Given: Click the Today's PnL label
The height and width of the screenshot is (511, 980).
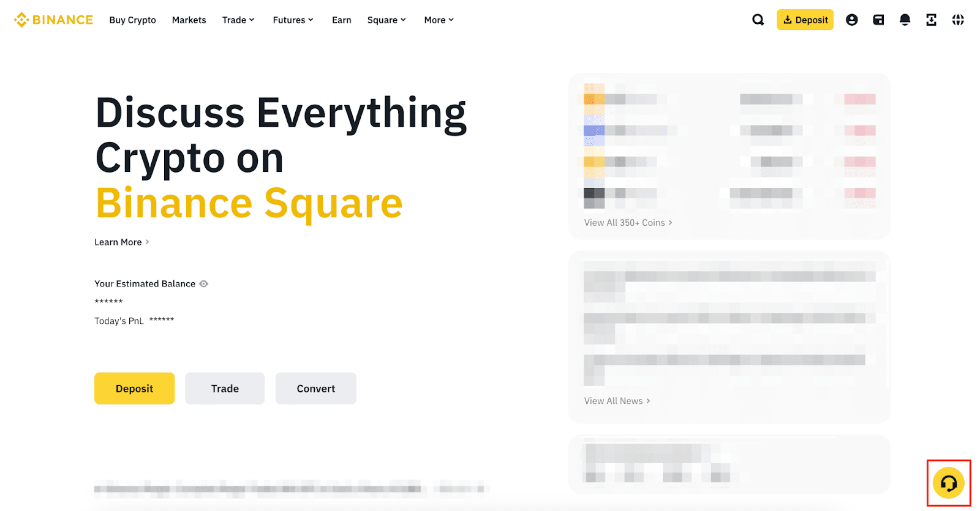Looking at the screenshot, I should (x=119, y=321).
